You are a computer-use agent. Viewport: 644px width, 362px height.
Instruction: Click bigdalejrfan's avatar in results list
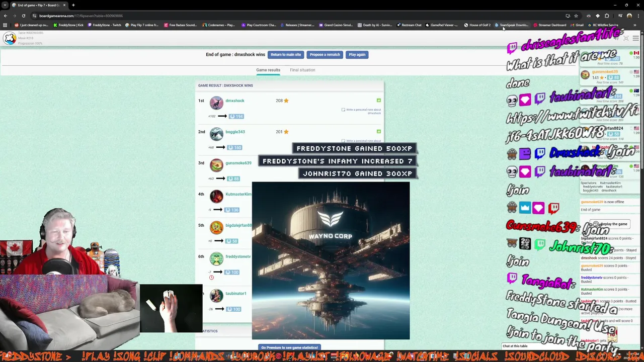(216, 227)
